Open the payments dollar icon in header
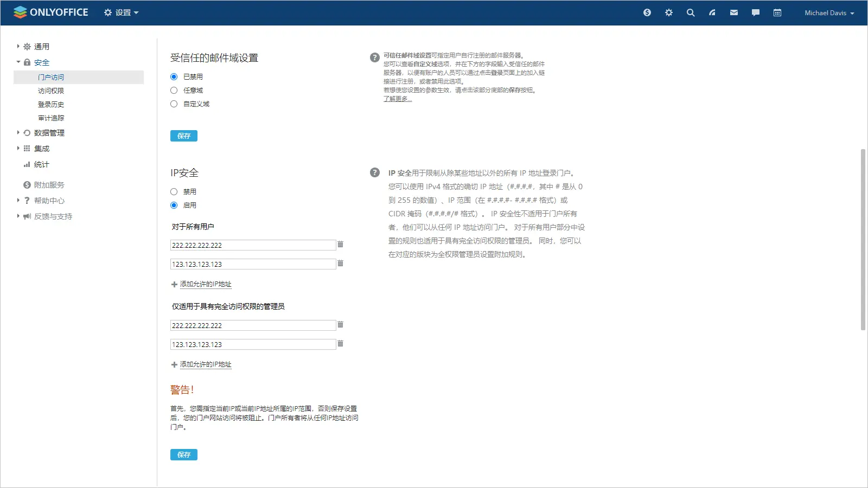 [x=647, y=12]
